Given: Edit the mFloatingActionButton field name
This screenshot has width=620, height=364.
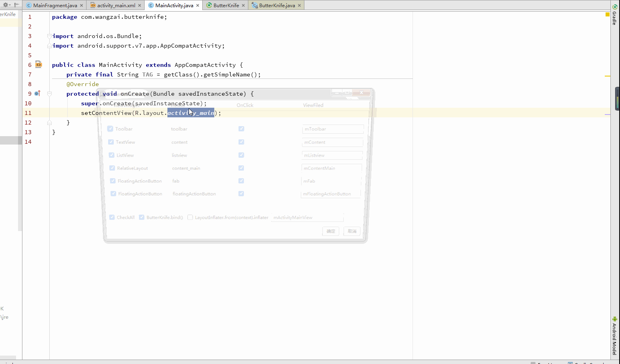Looking at the screenshot, I should [x=331, y=194].
